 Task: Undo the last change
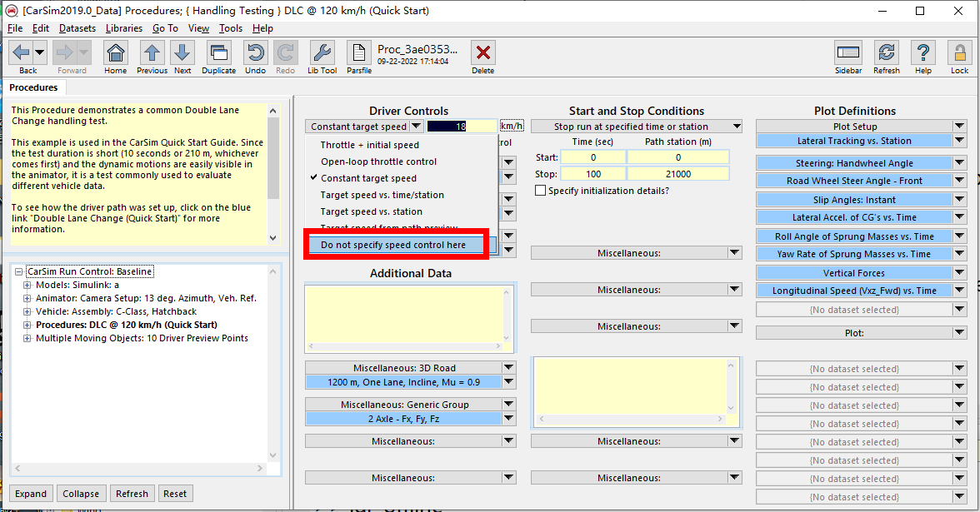[255, 53]
